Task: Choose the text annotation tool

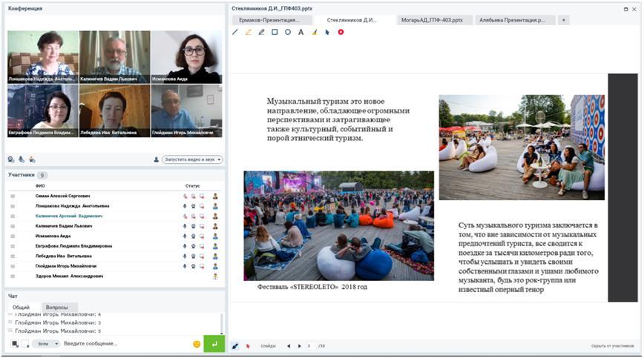Action: tap(300, 32)
